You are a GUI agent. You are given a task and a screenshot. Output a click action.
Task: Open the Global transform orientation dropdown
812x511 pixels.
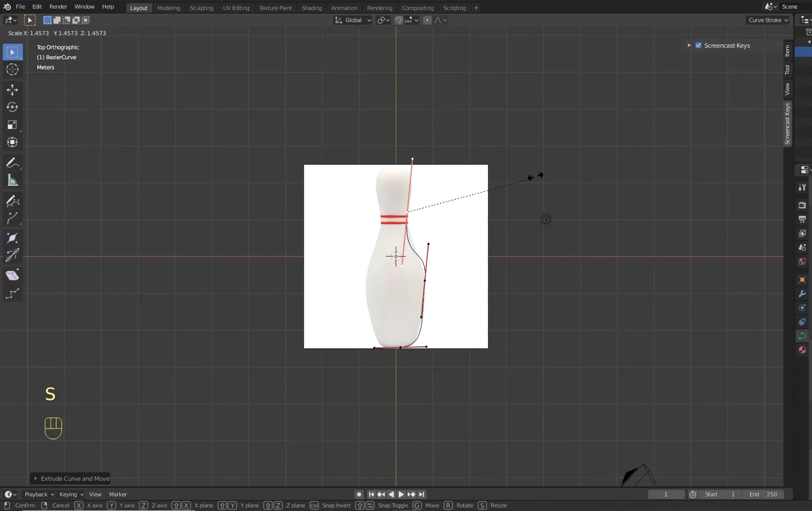pos(353,20)
